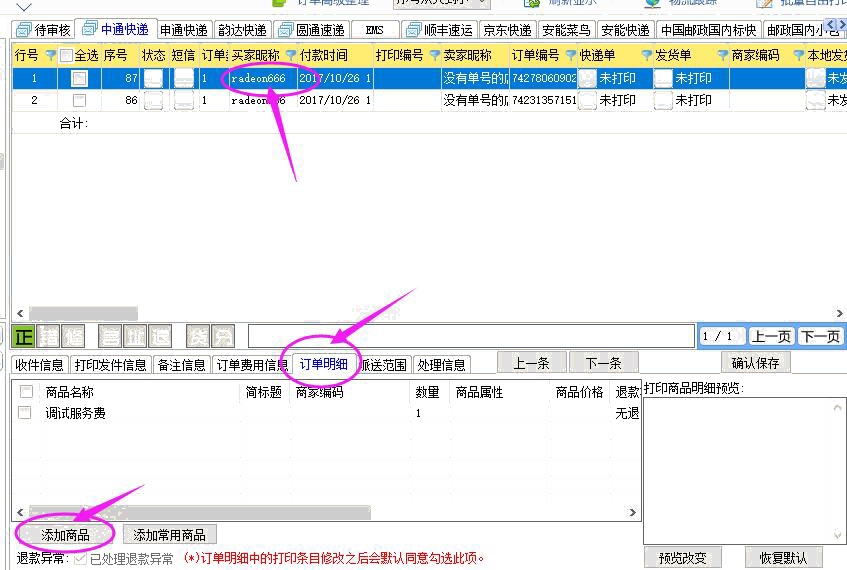Click the 短信 icon in row 87

point(184,78)
